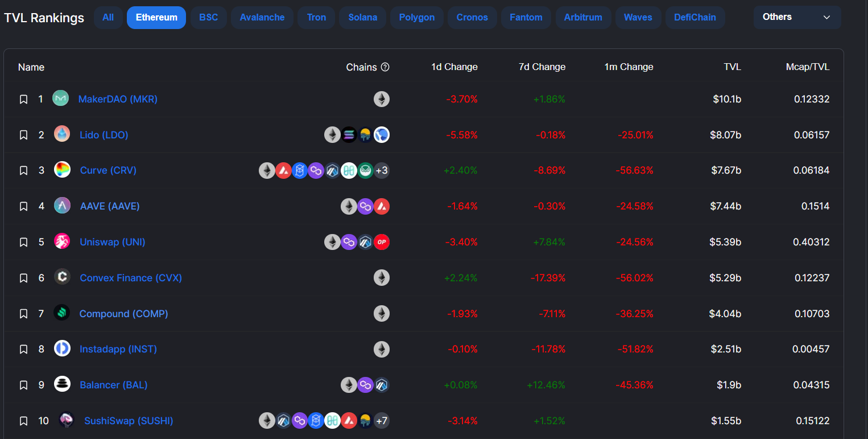Screen dimensions: 868x439
Task: Select the Arbitrum chain tab
Action: (x=583, y=18)
